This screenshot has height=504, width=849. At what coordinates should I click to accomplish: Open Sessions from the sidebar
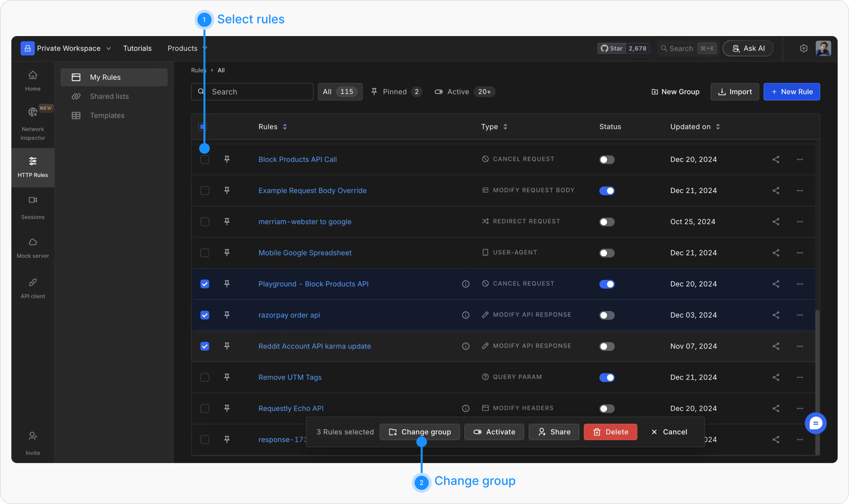(33, 200)
